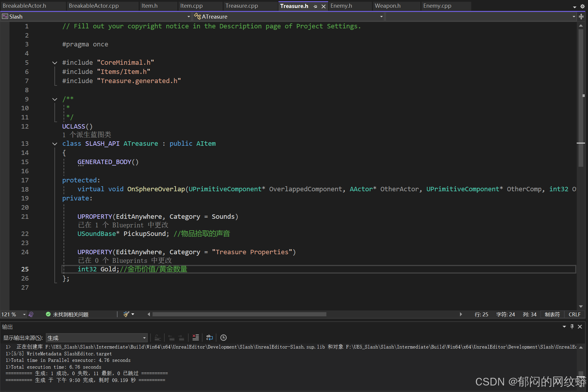Switch to the BreakableActor.cpp tab
This screenshot has width=588, height=392.
[x=94, y=6]
